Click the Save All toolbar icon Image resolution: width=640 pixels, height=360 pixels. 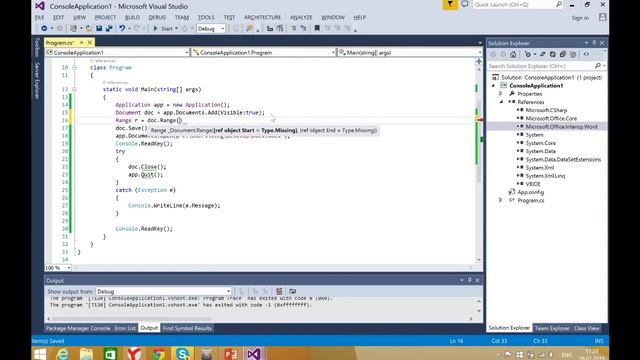[x=109, y=28]
